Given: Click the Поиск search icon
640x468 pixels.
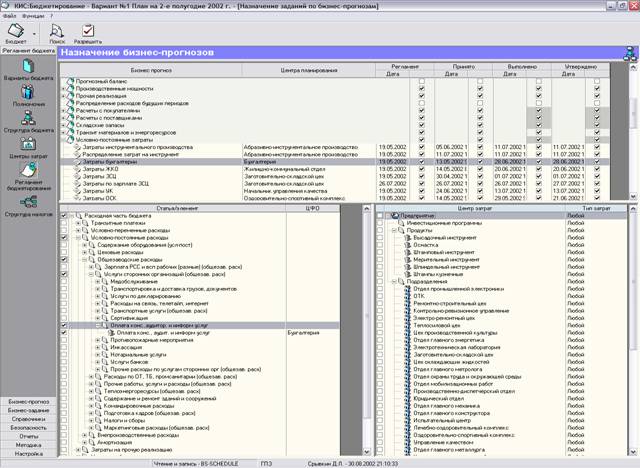Looking at the screenshot, I should (x=57, y=31).
